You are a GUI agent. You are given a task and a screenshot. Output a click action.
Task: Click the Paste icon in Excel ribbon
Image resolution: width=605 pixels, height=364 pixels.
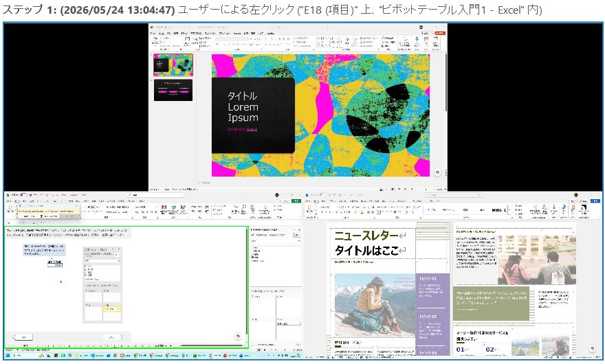(10, 209)
